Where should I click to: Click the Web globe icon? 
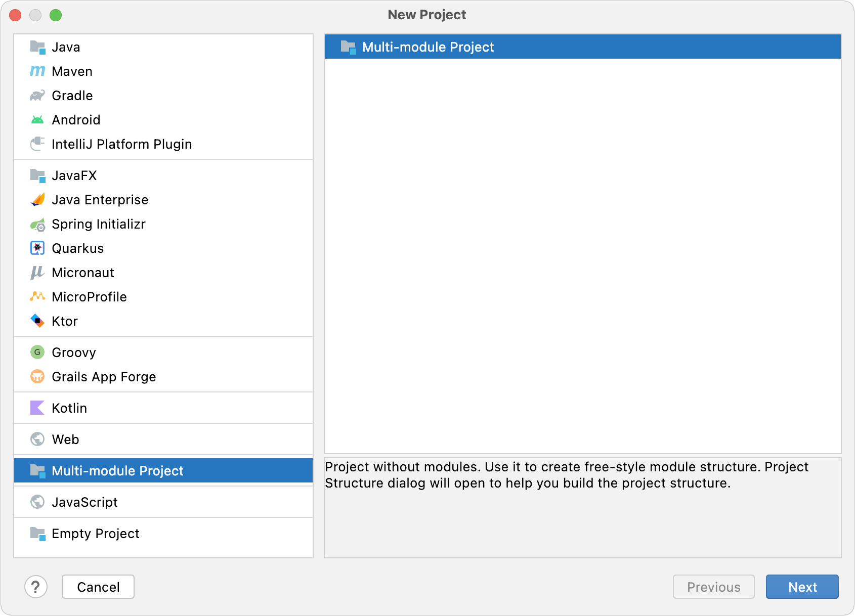[x=37, y=439]
